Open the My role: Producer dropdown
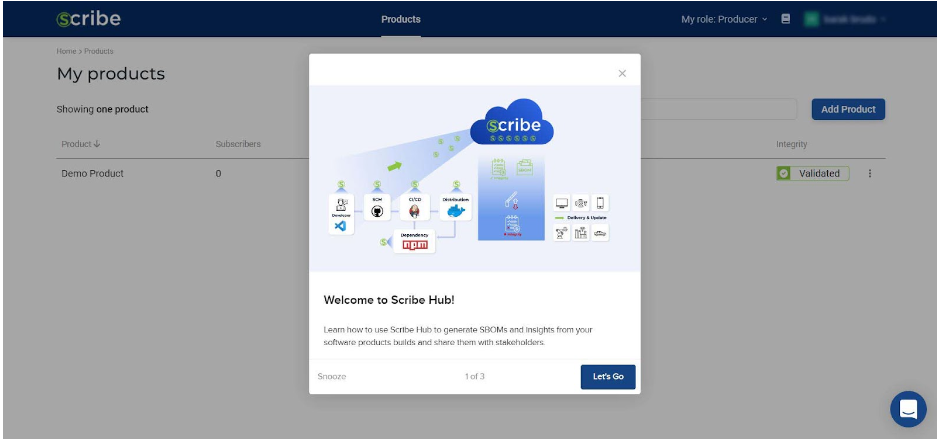Viewport: 937px width, 441px height. (724, 19)
